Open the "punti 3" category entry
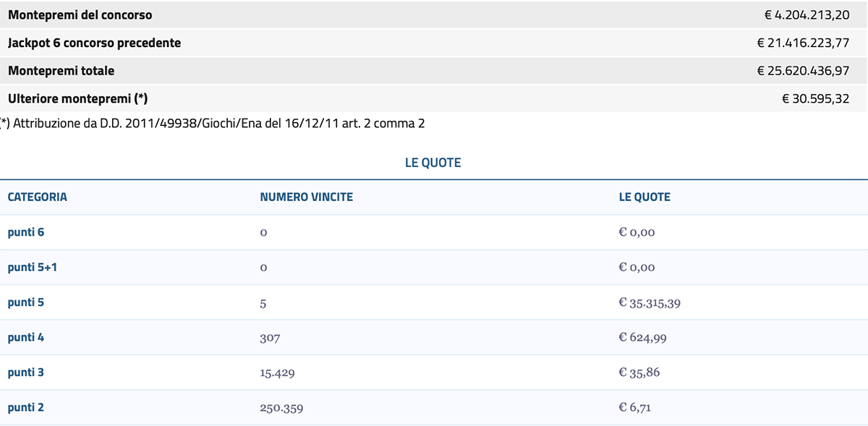 (26, 372)
